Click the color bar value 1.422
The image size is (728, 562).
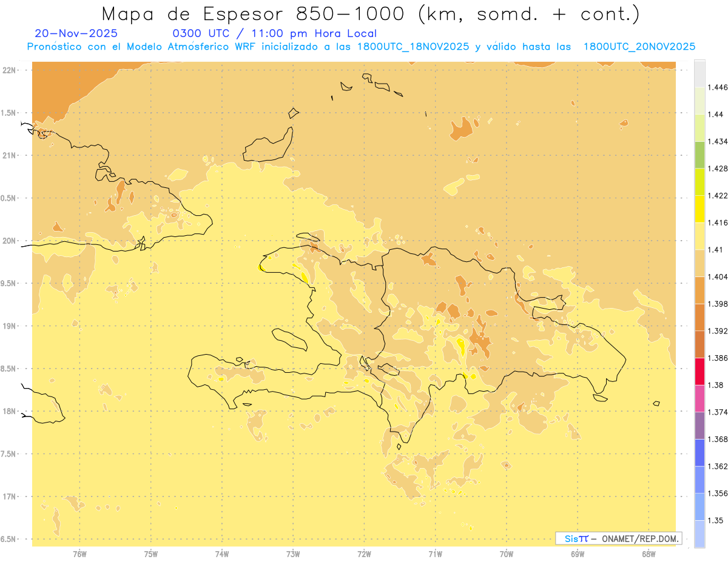[x=719, y=195]
